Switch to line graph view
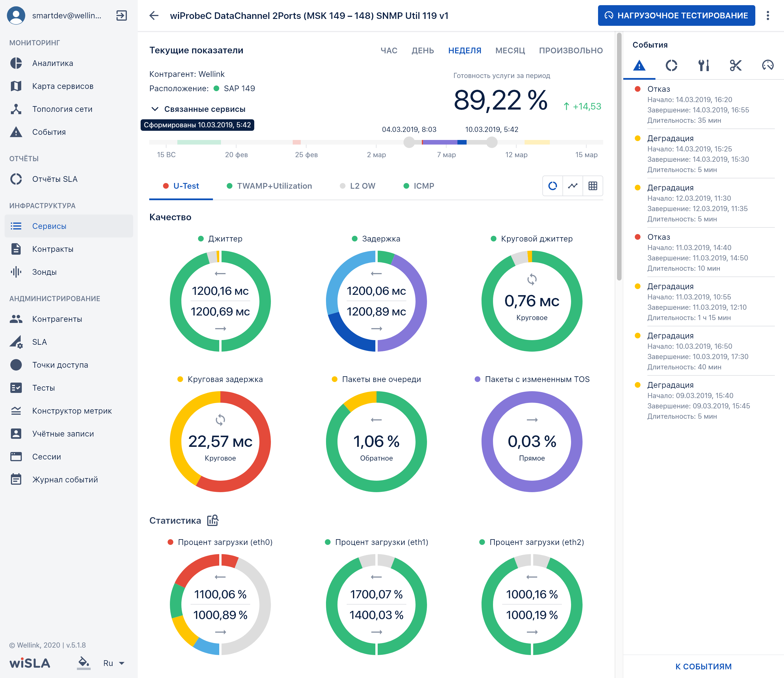 573,186
